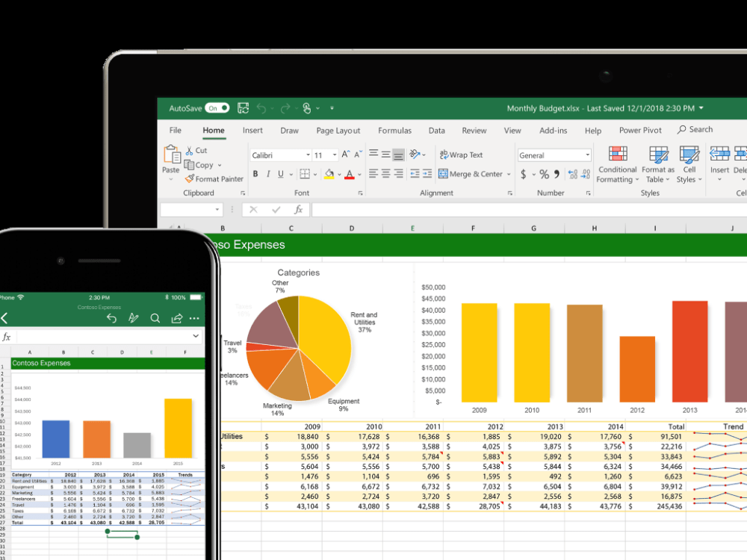Click the Undo arrow in the tablet title bar
The height and width of the screenshot is (560, 747).
coord(261,108)
